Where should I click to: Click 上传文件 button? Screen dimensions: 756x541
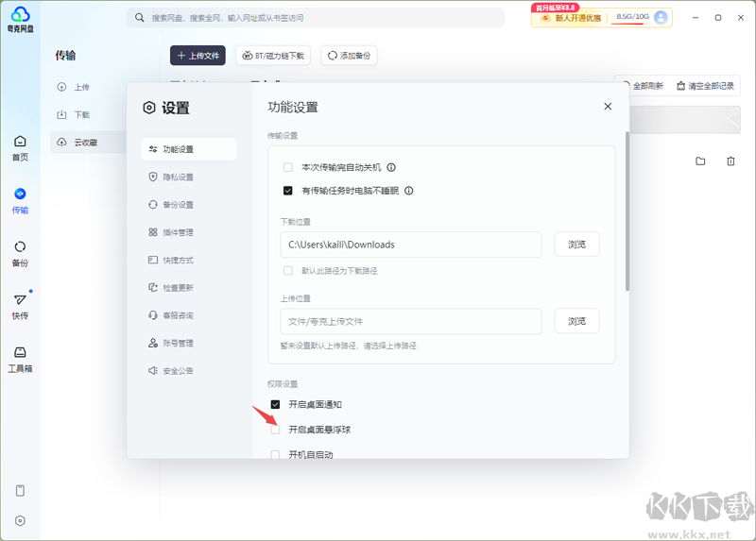(198, 56)
